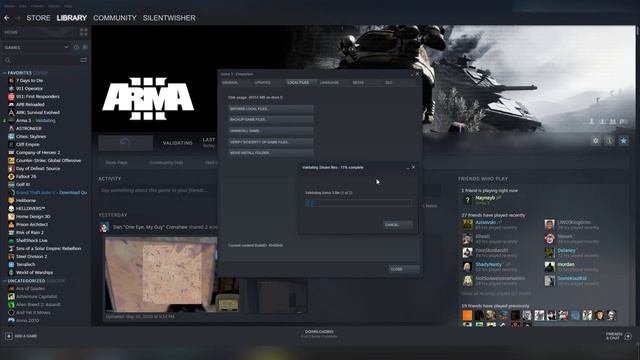640x360 pixels.
Task: Switch to Language tab in Properties
Action: pos(329,82)
